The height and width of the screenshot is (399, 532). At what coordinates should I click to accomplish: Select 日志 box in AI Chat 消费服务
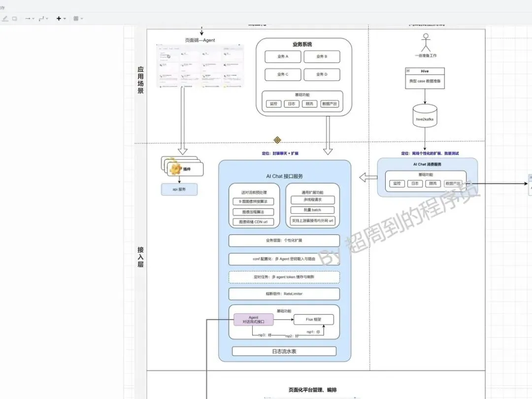(415, 184)
